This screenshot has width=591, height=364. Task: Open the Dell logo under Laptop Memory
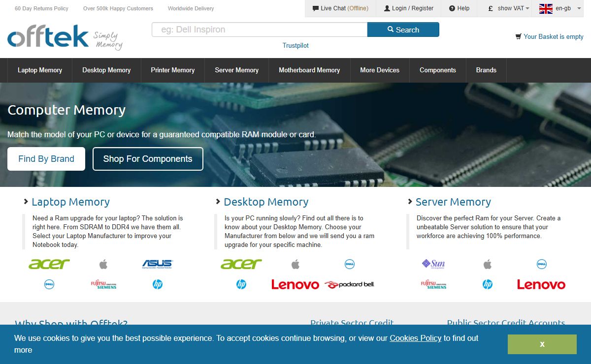[49, 284]
